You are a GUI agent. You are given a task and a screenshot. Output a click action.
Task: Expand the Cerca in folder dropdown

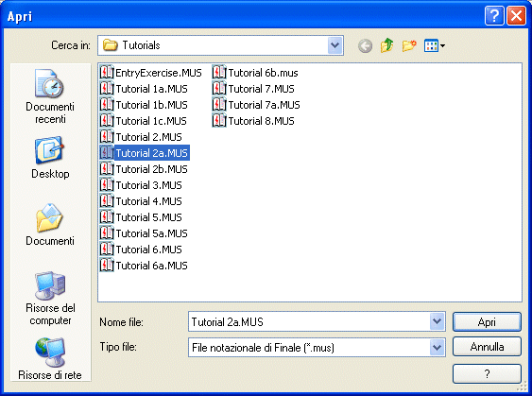click(335, 45)
